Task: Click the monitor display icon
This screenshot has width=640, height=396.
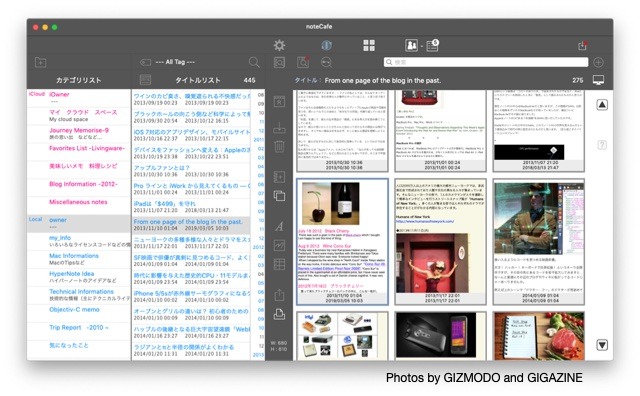Action: 598,80
